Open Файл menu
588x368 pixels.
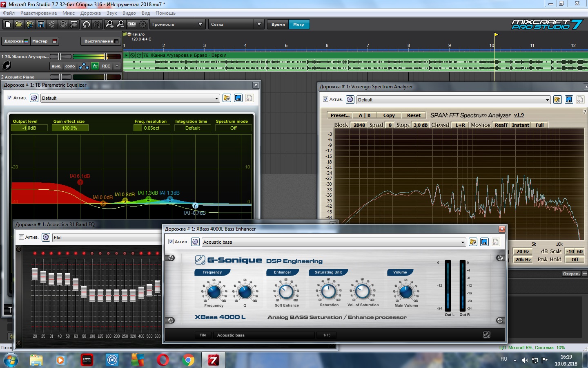pos(9,13)
